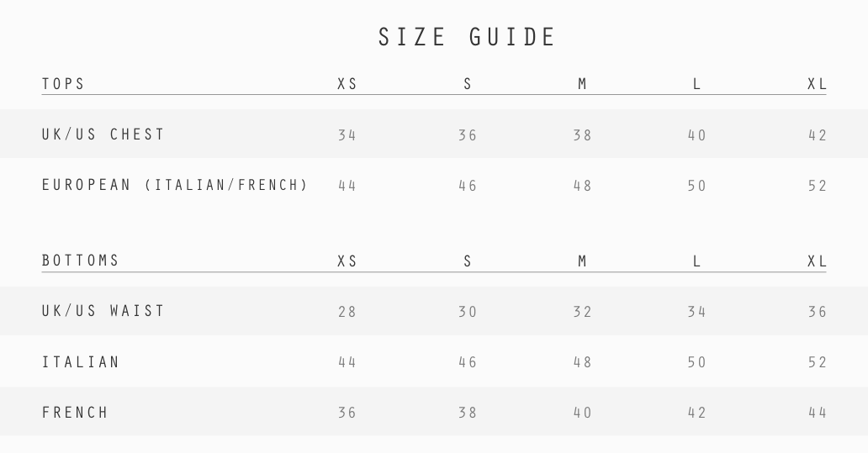Screen dimensions: 868x453
Task: Select chest size 38 value
Action: tap(582, 135)
